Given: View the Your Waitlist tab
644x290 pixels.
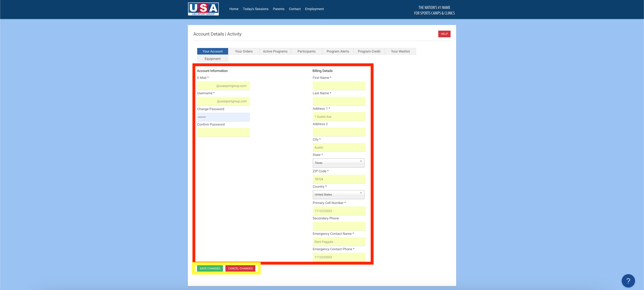Looking at the screenshot, I should click(x=400, y=51).
